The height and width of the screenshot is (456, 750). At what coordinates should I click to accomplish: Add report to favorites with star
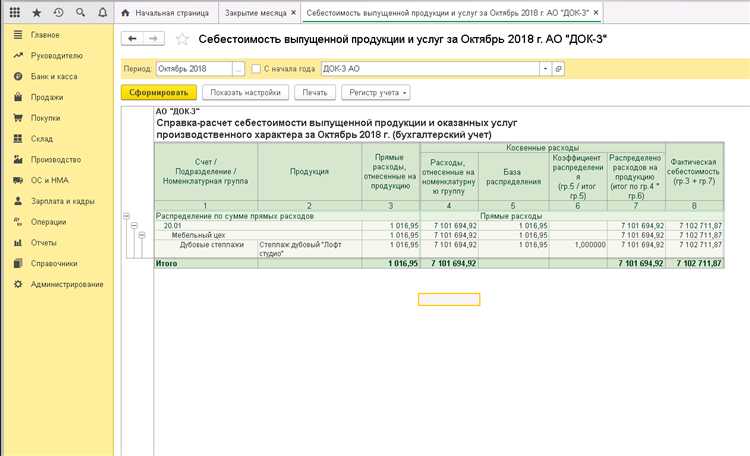[182, 39]
